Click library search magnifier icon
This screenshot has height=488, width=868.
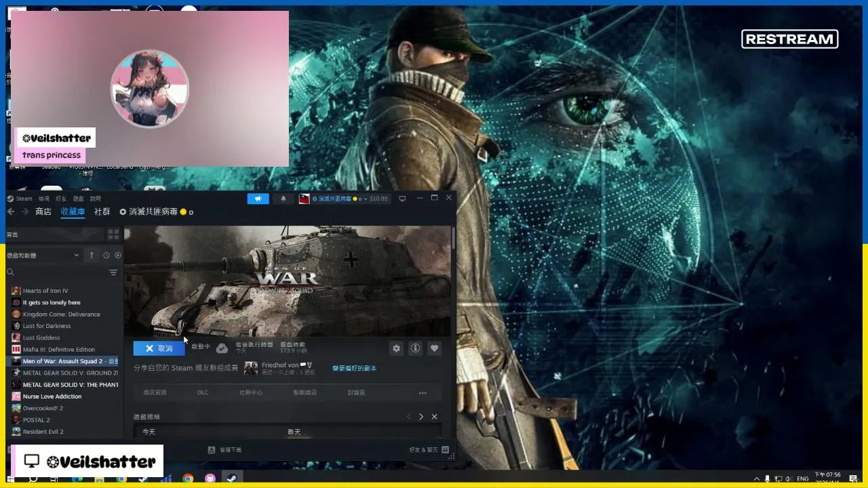click(10, 272)
